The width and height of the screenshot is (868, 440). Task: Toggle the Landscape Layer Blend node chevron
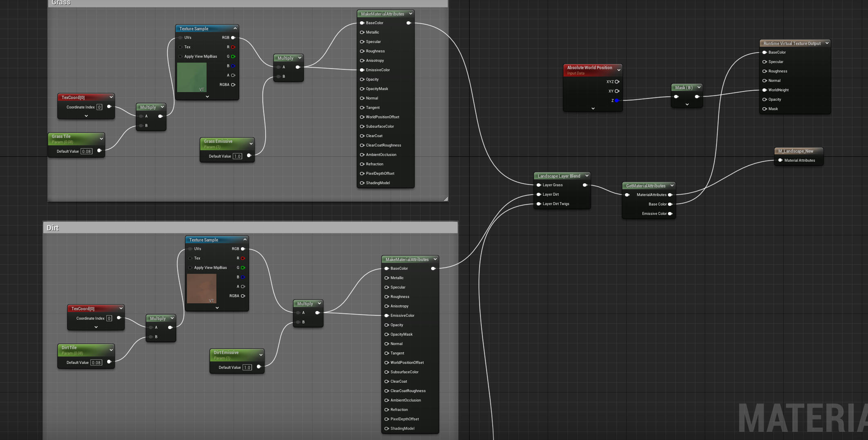(x=587, y=176)
